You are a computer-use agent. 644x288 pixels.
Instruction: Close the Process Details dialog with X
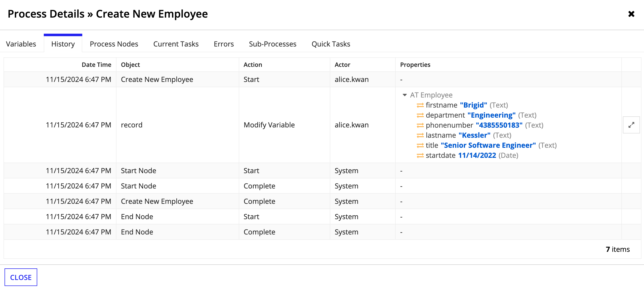(x=631, y=14)
